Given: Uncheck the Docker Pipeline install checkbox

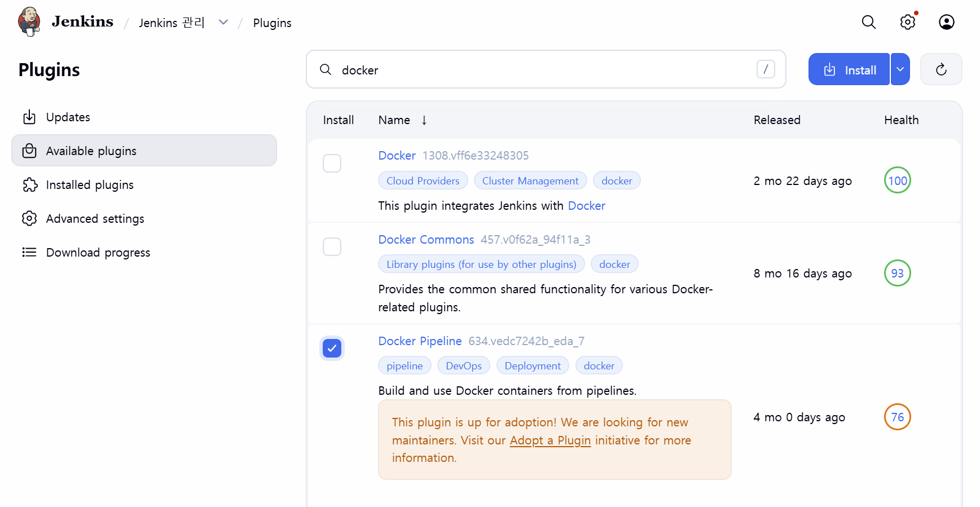Looking at the screenshot, I should (x=332, y=348).
